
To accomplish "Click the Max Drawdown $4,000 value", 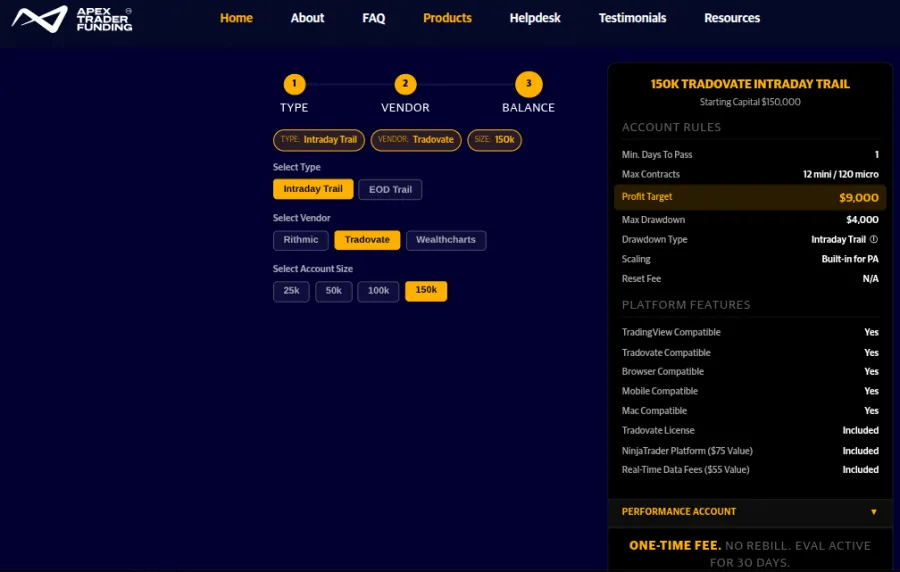I will (x=862, y=220).
